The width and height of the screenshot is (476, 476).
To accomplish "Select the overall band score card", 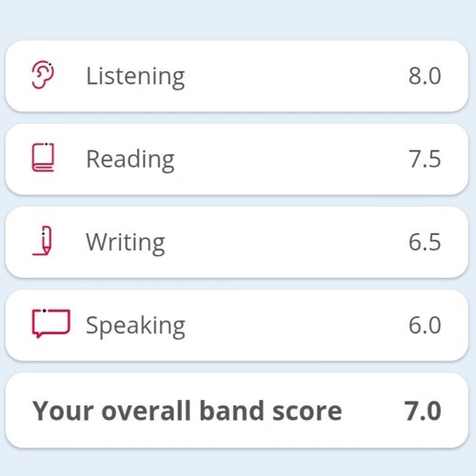I will (237, 410).
